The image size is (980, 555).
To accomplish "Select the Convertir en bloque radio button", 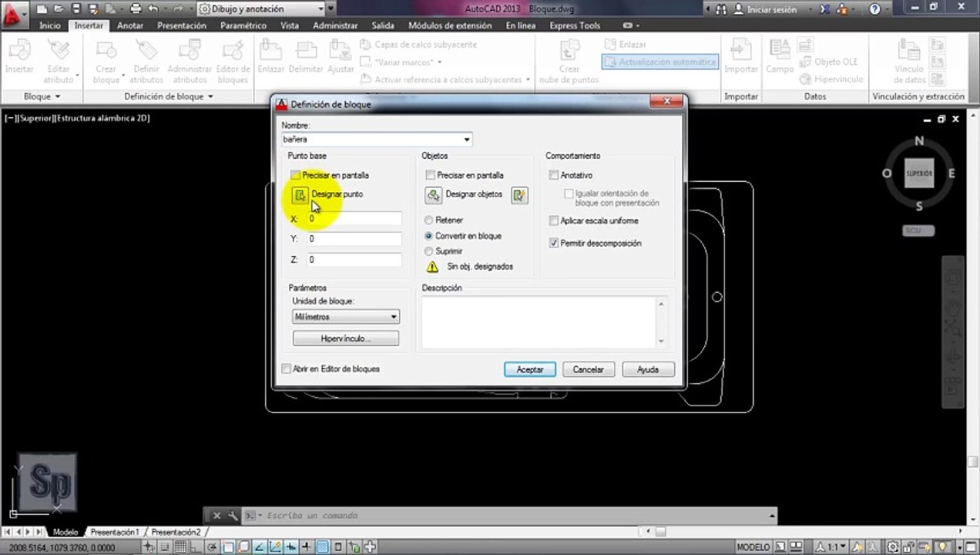I will [429, 236].
